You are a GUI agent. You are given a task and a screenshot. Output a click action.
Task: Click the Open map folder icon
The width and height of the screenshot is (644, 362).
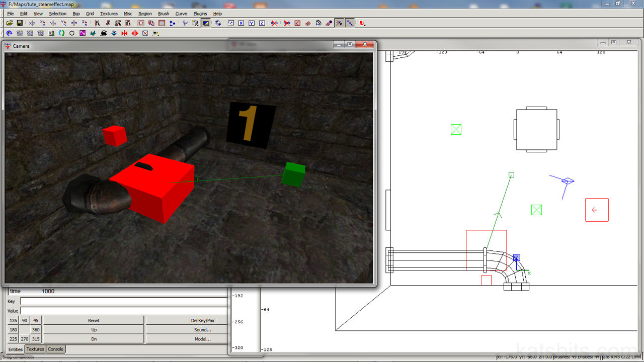click(10, 23)
